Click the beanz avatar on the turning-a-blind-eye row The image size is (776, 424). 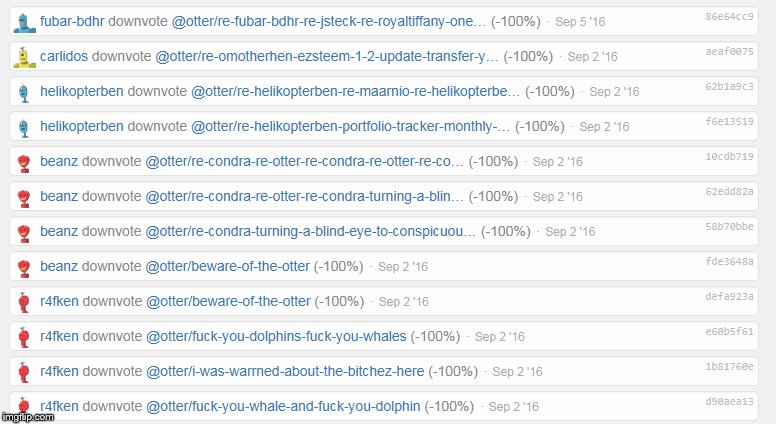pyautogui.click(x=24, y=233)
